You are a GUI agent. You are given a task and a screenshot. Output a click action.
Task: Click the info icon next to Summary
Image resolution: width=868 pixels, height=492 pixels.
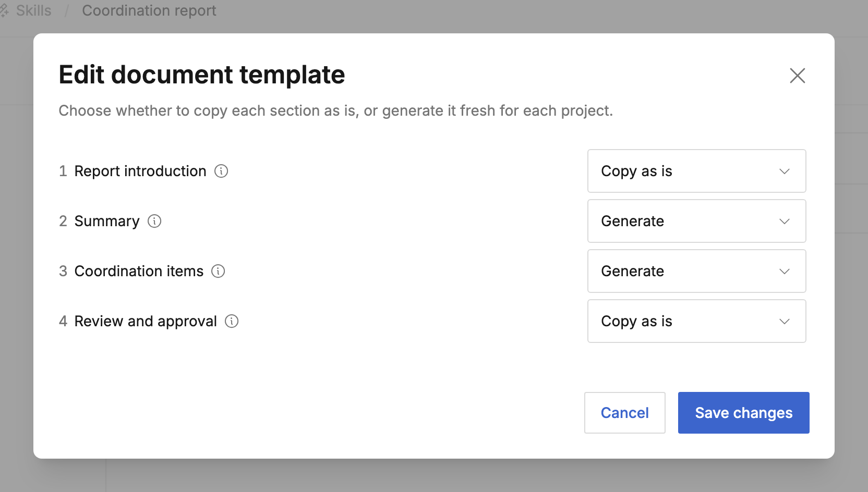tap(154, 221)
